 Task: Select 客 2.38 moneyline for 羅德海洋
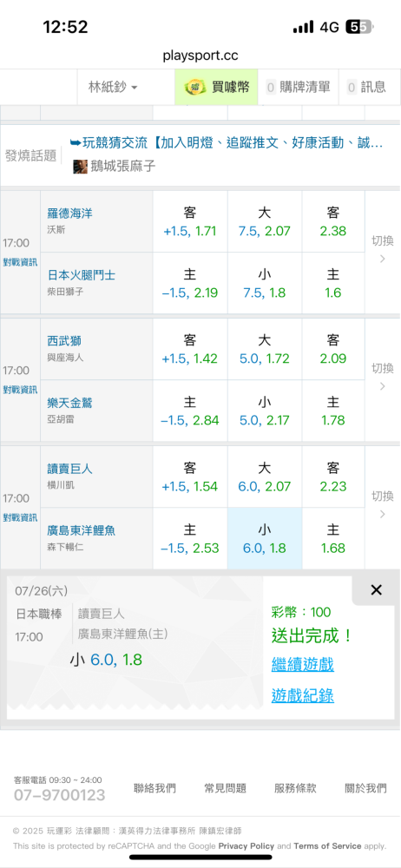(x=333, y=221)
